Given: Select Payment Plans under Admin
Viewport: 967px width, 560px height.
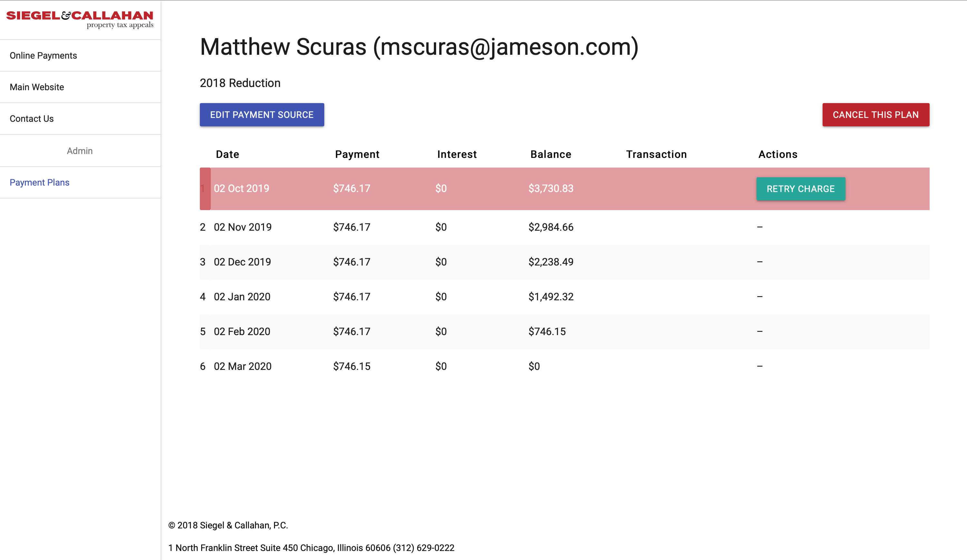Looking at the screenshot, I should coord(40,183).
